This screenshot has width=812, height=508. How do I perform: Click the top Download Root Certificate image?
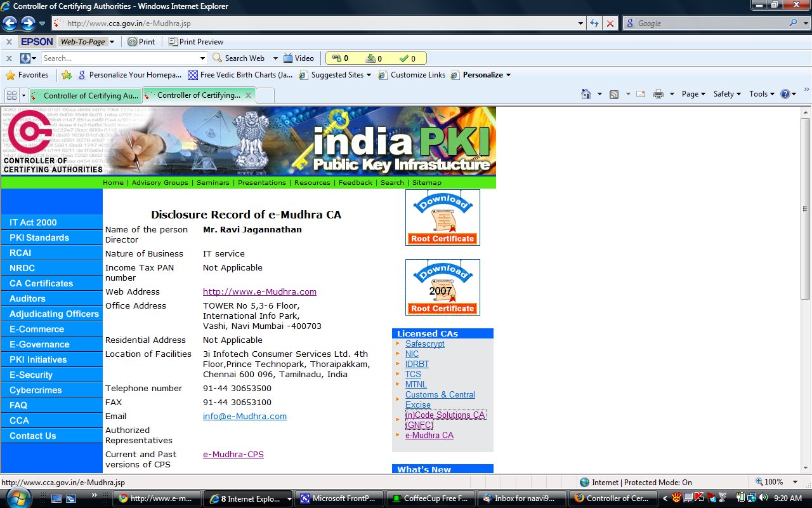coord(443,217)
